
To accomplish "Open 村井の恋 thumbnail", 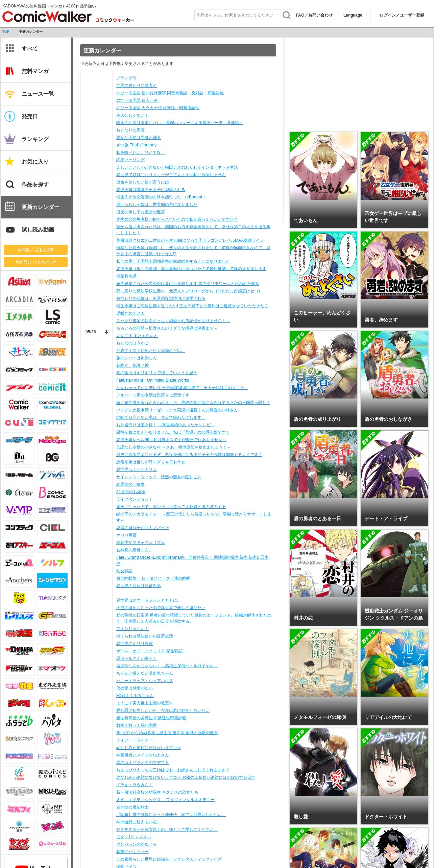I will click(x=323, y=577).
